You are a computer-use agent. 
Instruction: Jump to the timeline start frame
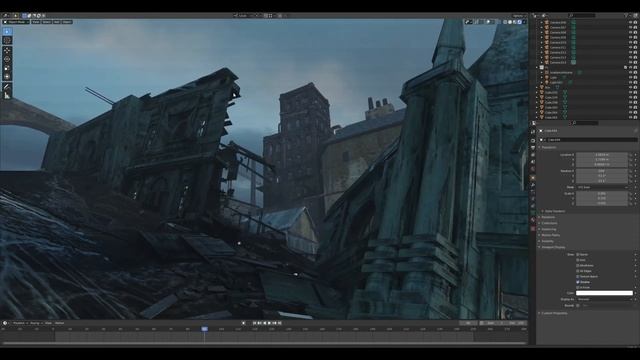[254, 323]
